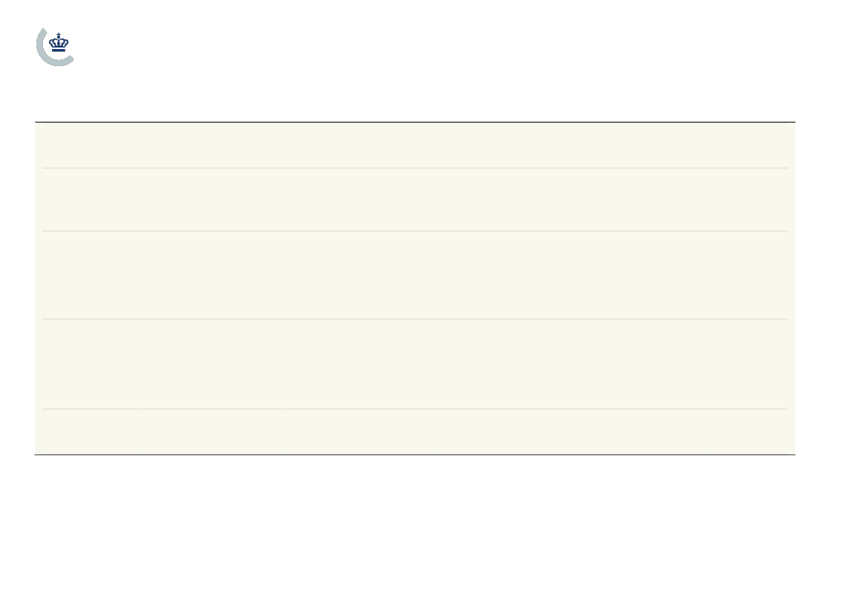Click the blue bar beneath the crown emblem
868x614 pixels.
[x=59, y=50]
